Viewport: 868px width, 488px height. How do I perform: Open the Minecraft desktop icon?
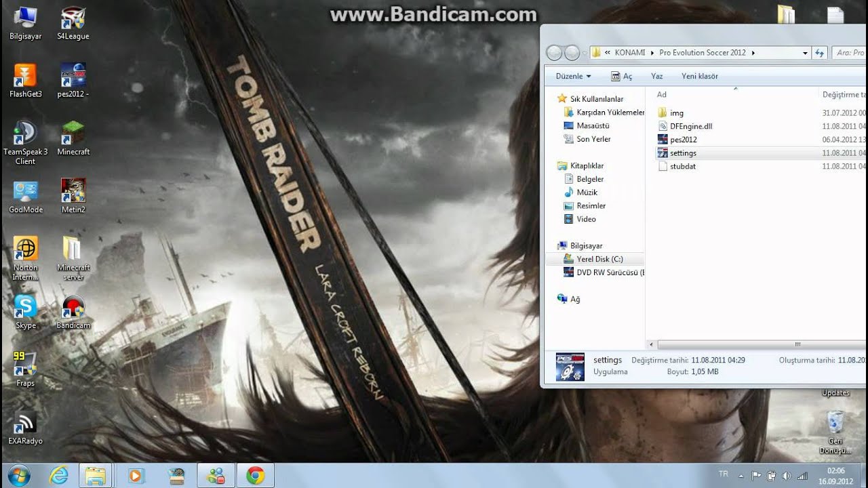point(73,139)
